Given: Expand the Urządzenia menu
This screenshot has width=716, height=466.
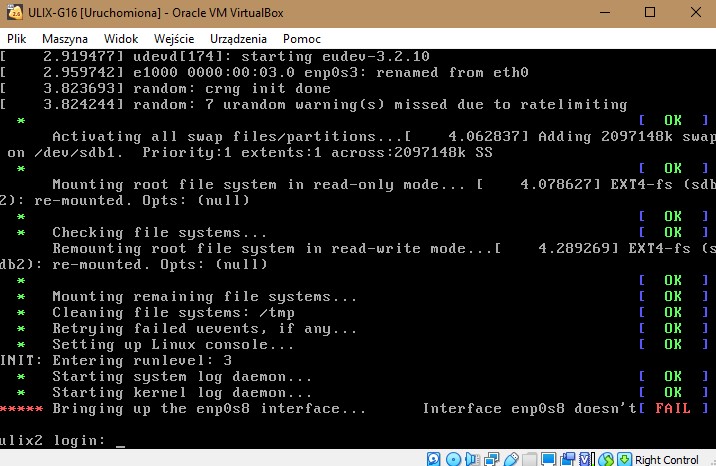Looking at the screenshot, I should [238, 37].
